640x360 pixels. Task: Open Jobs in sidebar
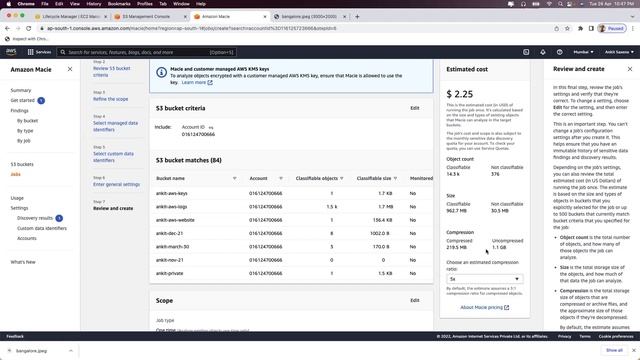pyautogui.click(x=16, y=174)
